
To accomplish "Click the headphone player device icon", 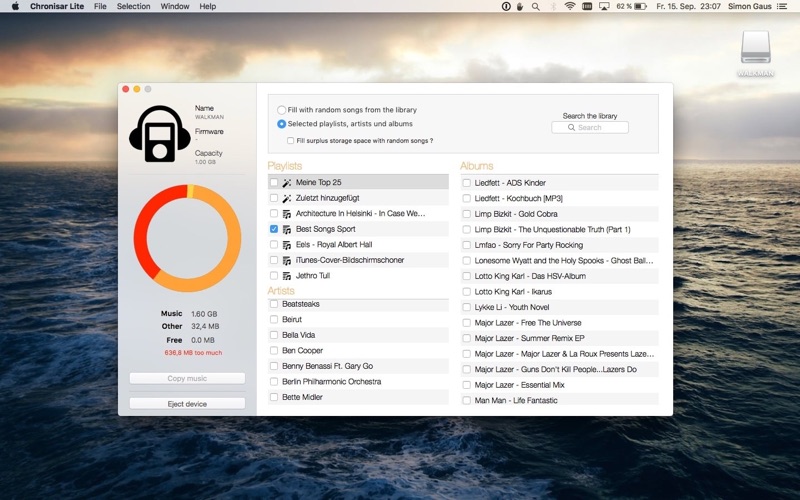I will (160, 134).
